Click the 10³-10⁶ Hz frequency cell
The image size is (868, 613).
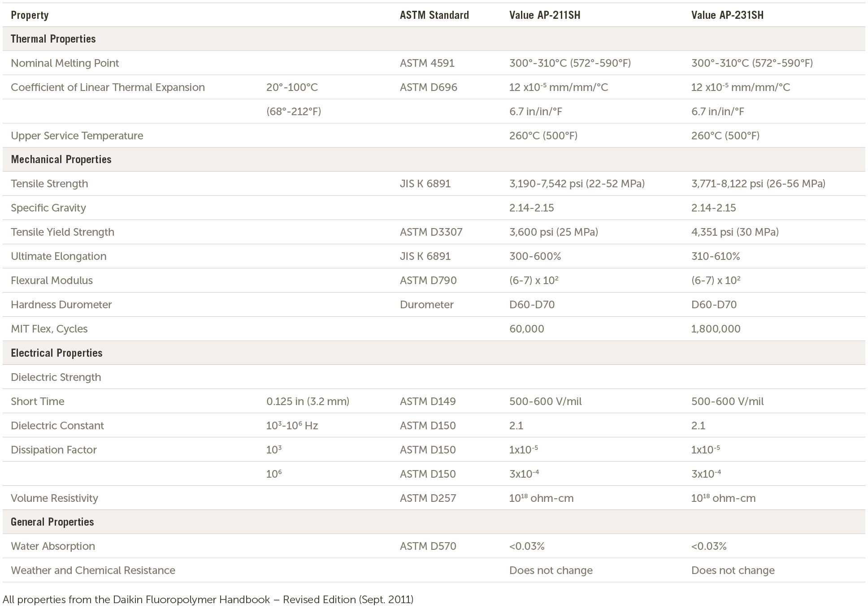click(292, 426)
